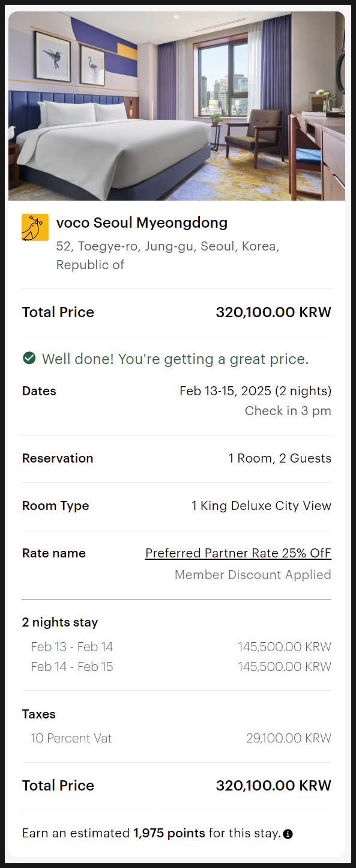The image size is (356, 868).
Task: Click the bottom Total Price 320,100.00 KRW amount
Action: click(274, 786)
